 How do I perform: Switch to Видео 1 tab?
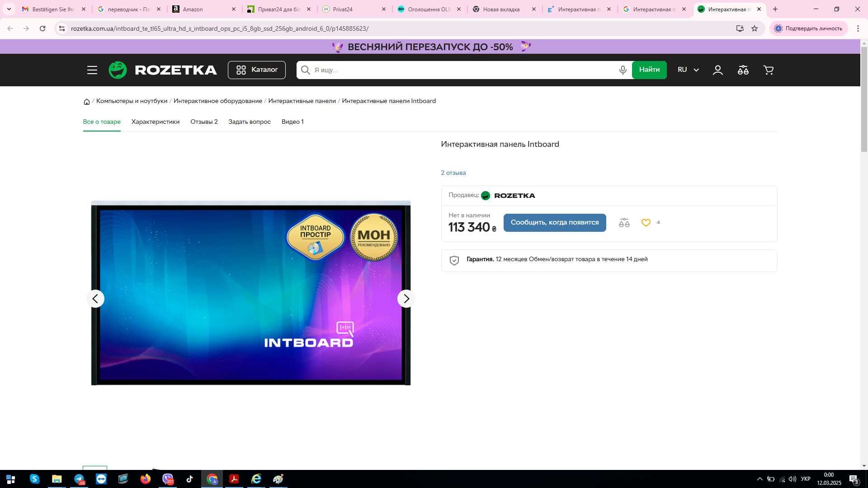292,122
